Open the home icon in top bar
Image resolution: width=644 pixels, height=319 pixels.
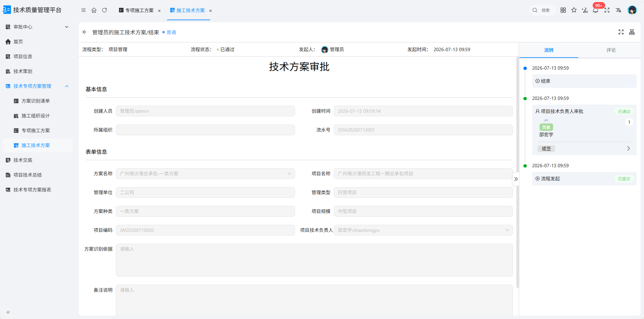(x=94, y=10)
